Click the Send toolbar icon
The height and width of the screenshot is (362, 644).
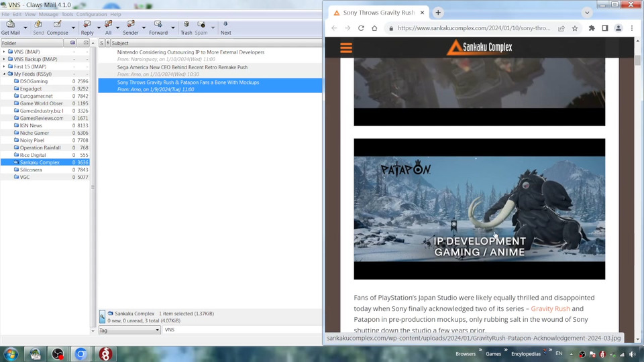[x=38, y=27]
